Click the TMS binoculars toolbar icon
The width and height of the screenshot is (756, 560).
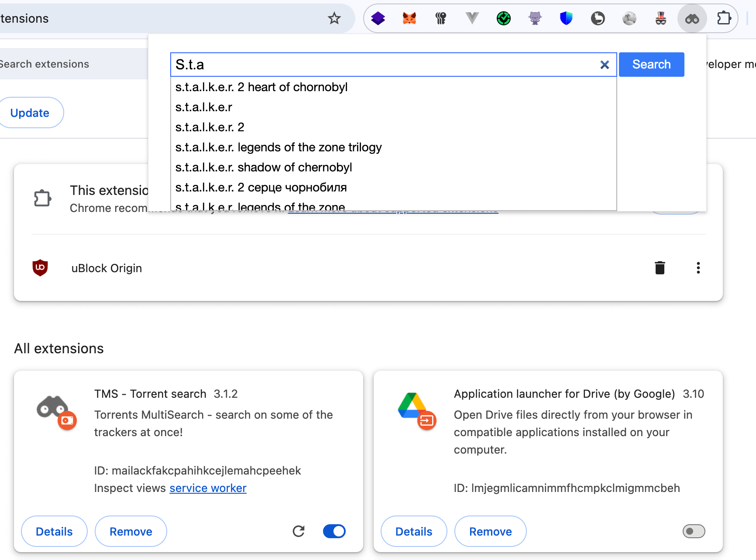point(692,19)
